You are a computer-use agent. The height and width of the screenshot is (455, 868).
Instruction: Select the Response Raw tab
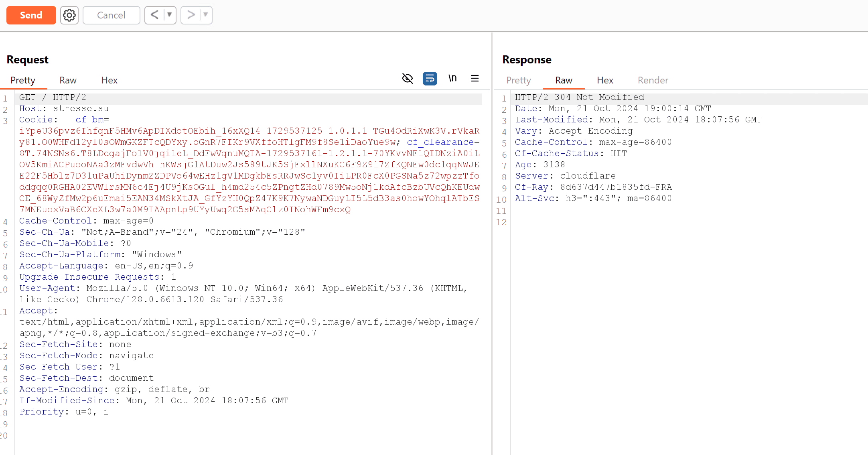(564, 80)
